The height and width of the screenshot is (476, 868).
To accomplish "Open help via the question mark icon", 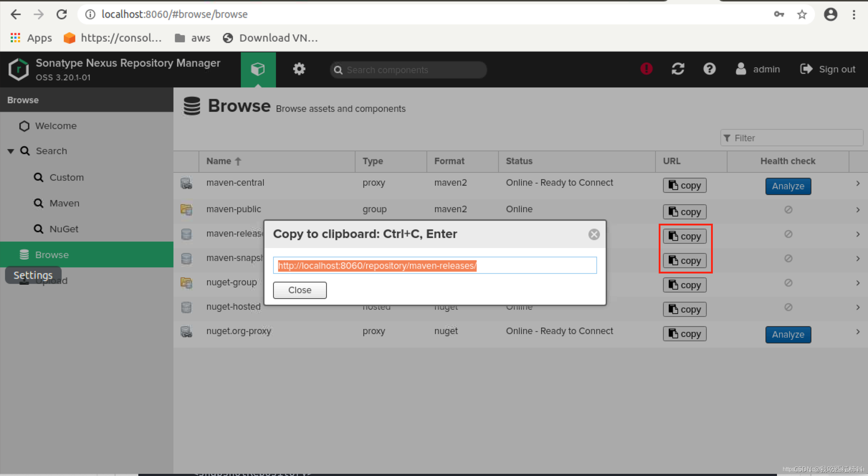I will pyautogui.click(x=710, y=69).
